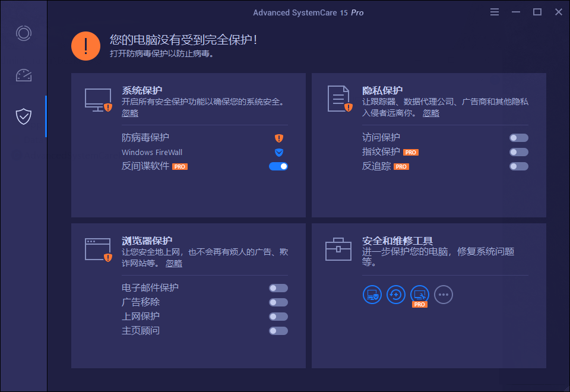Click the 隐私保护 heading
This screenshot has height=392, width=570.
pos(382,90)
